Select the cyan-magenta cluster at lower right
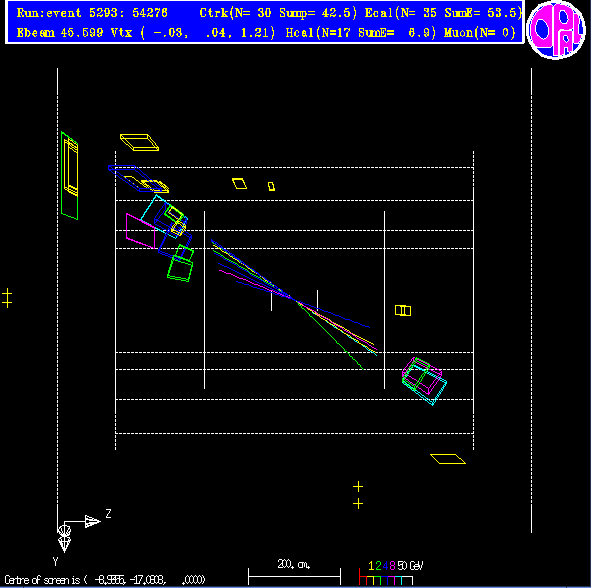 point(424,381)
